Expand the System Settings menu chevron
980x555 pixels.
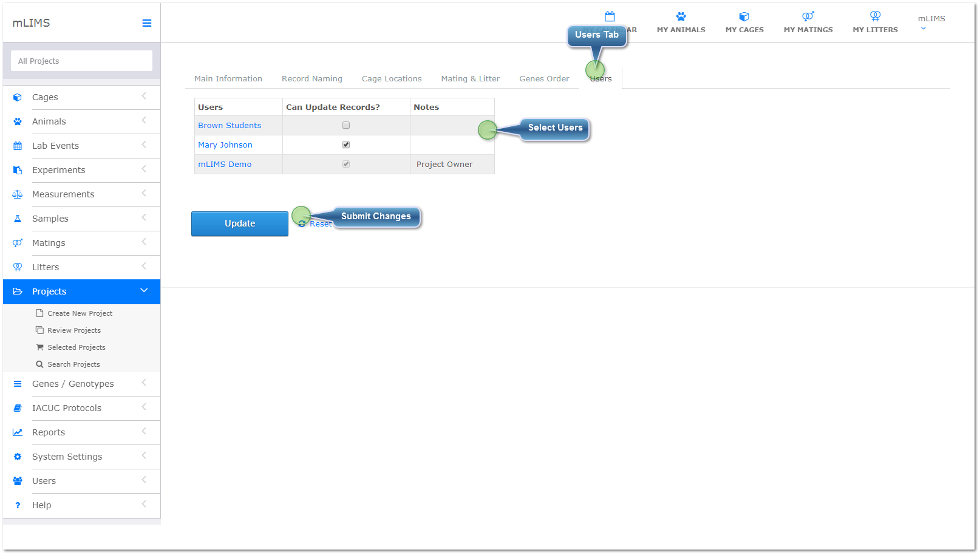click(x=144, y=455)
